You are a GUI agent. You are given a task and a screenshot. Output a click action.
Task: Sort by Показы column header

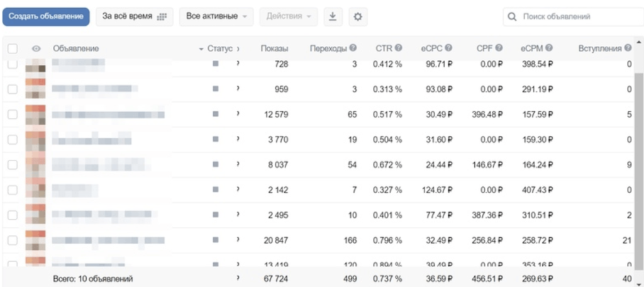point(274,48)
